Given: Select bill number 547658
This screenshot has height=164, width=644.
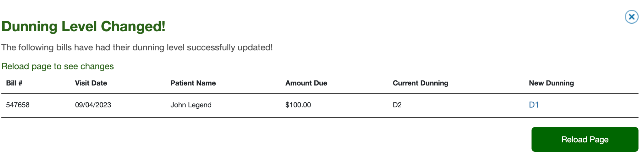Looking at the screenshot, I should tap(18, 105).
